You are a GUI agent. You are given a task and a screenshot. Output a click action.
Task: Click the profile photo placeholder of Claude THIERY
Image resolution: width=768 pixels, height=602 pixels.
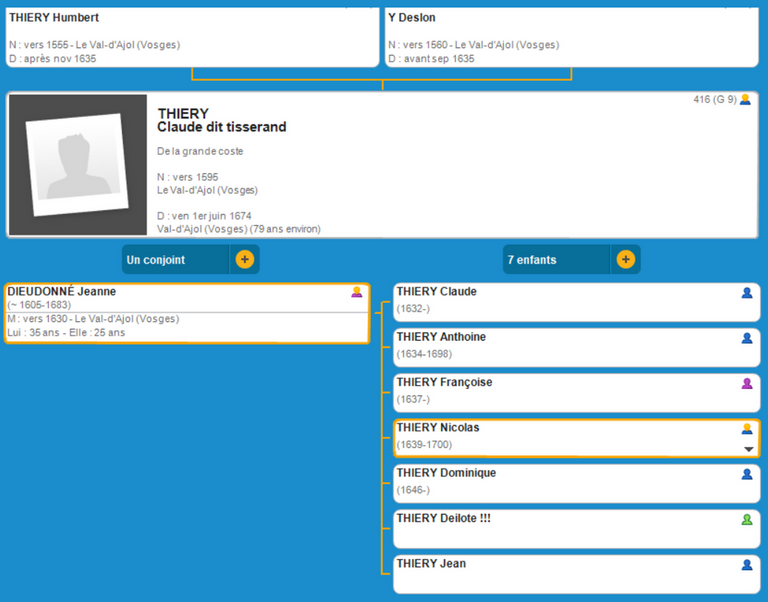click(x=78, y=165)
